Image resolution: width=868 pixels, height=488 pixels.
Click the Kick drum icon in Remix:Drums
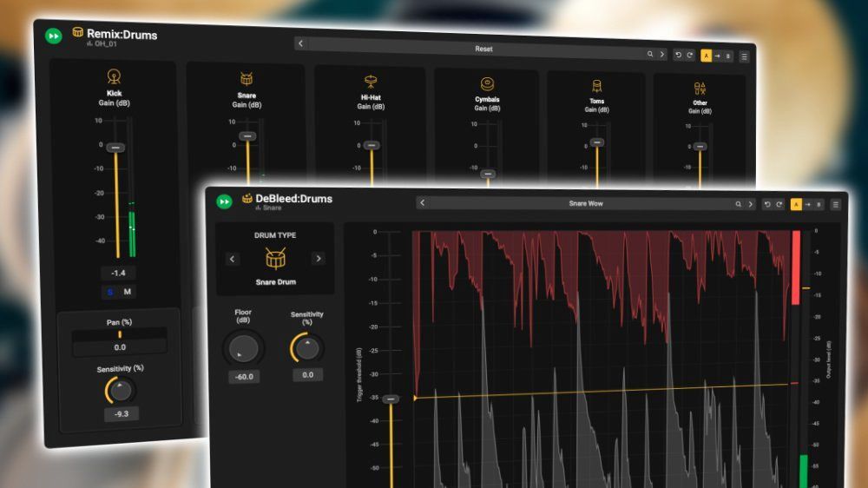coord(114,76)
